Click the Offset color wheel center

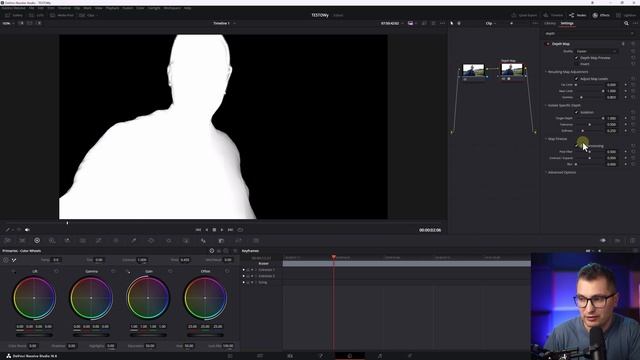(205, 298)
